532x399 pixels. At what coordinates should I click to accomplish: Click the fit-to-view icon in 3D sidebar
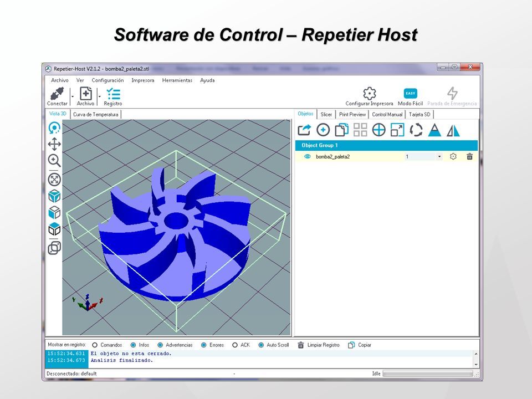[x=54, y=180]
